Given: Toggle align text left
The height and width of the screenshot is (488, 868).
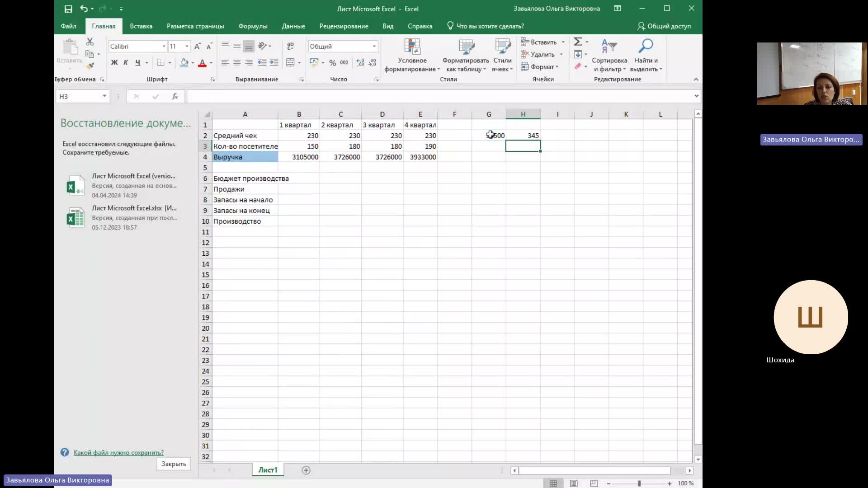Looking at the screenshot, I should point(225,63).
